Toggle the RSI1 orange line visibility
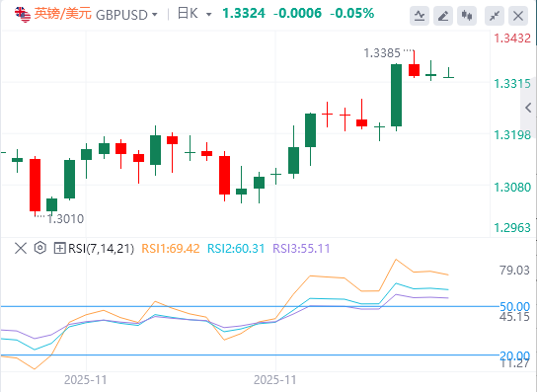The image size is (537, 392). 170,248
